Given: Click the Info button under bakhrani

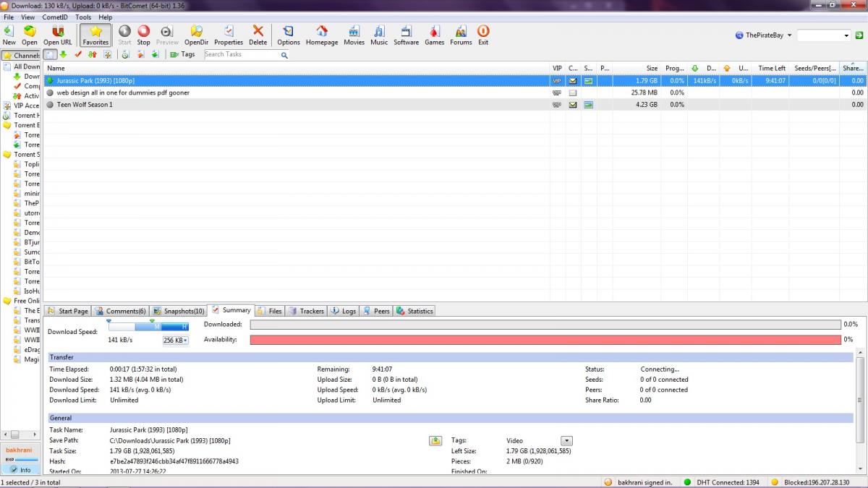Looking at the screenshot, I should [20, 470].
